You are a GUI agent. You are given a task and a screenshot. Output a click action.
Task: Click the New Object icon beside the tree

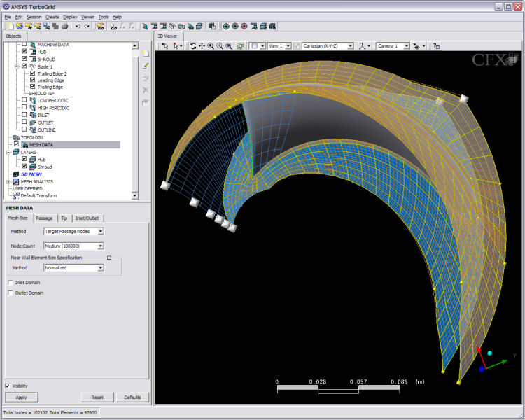coord(146,54)
